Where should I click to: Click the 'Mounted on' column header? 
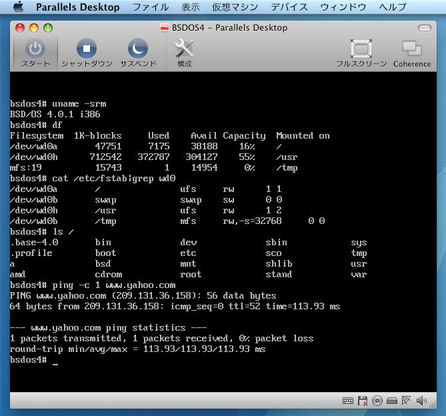303,136
